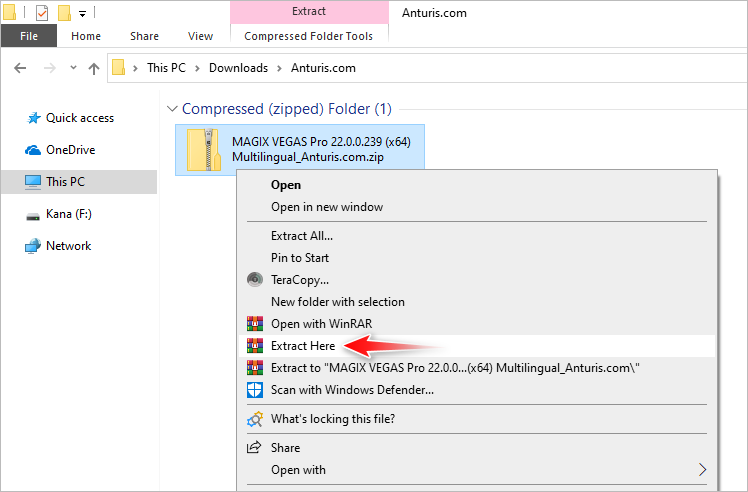
Task: Expand the Open with submenu arrow
Action: (703, 470)
